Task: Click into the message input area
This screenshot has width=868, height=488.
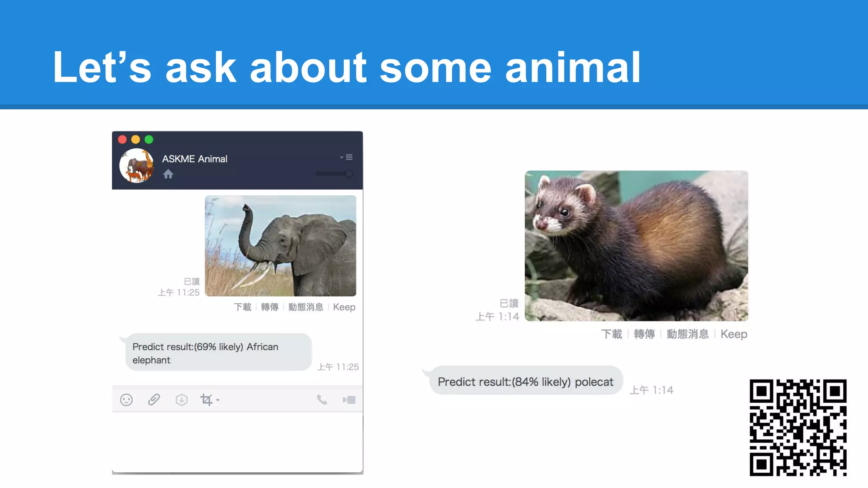Action: [x=237, y=441]
